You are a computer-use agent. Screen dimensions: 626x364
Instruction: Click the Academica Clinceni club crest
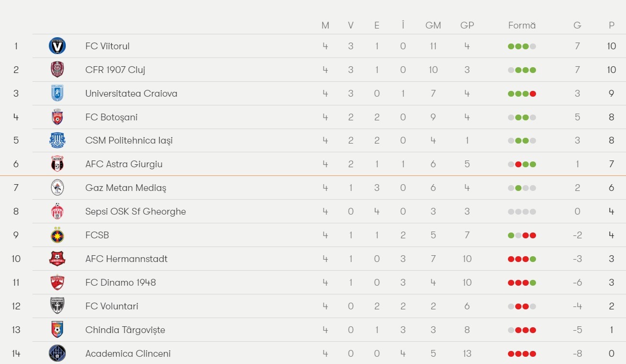[57, 353]
